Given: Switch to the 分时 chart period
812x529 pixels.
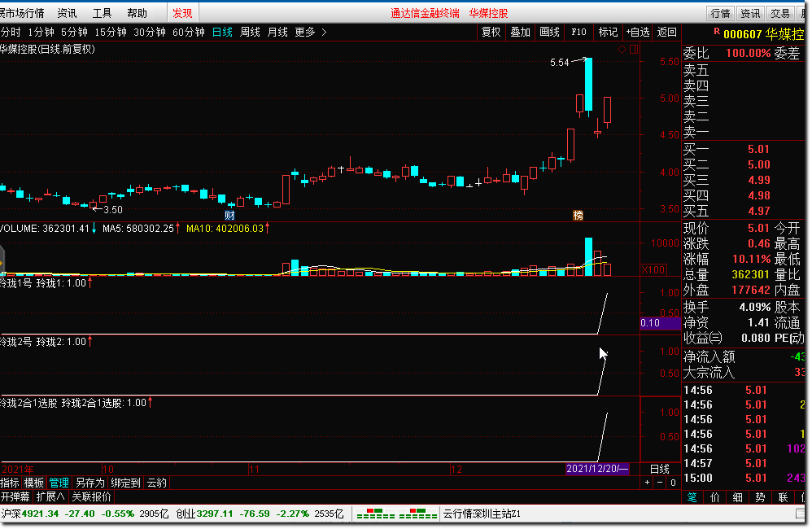Looking at the screenshot, I should coord(11,32).
